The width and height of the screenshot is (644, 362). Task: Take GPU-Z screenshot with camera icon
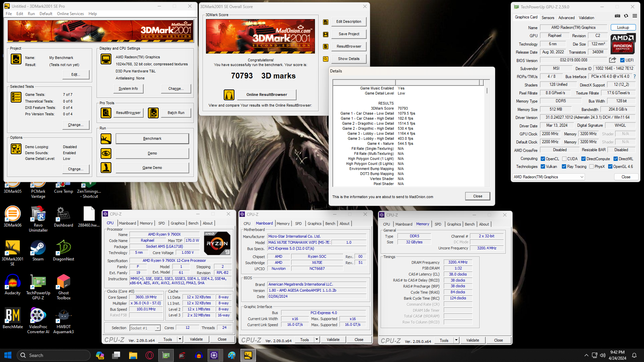tap(617, 16)
